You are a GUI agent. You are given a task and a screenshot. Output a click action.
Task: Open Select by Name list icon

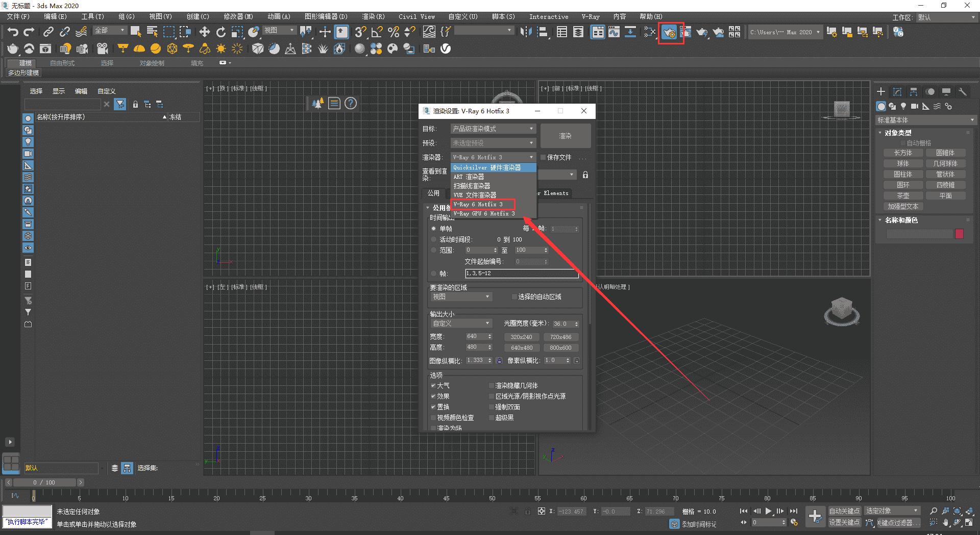152,32
